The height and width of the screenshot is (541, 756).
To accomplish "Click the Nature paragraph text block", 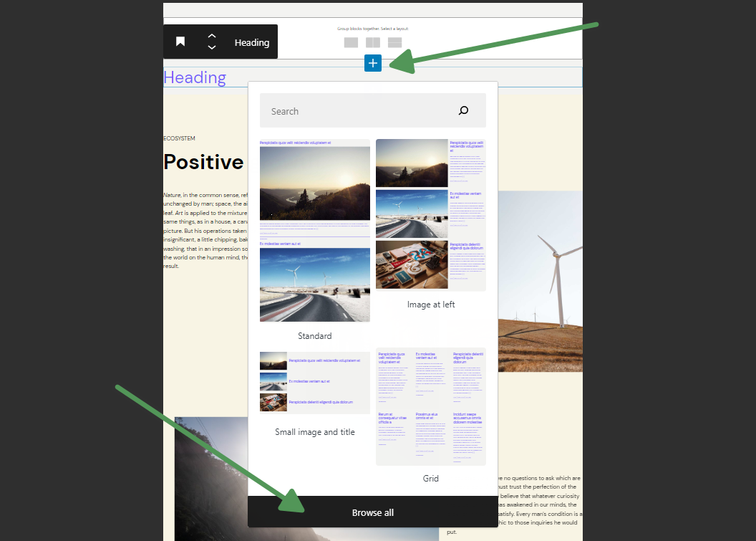I will point(205,230).
